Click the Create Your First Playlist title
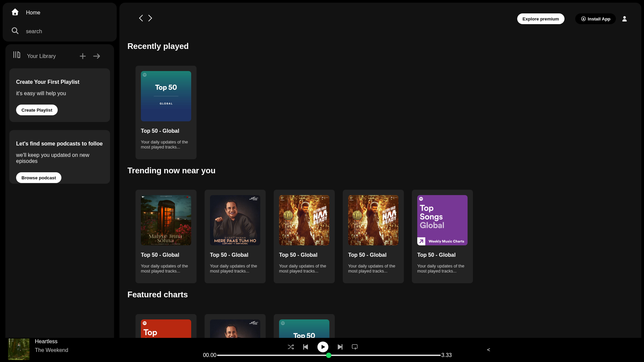Viewport: 644px width, 362px height. coord(48,82)
